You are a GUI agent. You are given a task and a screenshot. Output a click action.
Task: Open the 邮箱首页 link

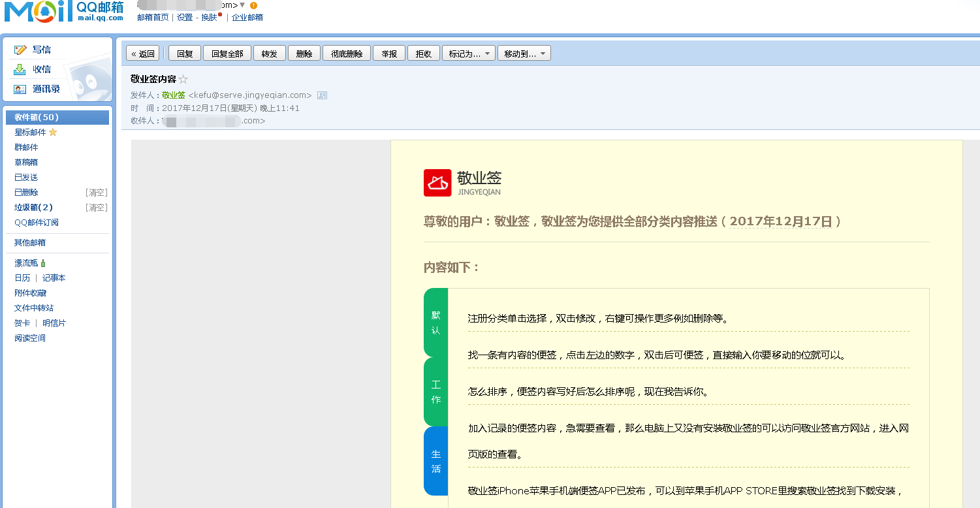153,18
